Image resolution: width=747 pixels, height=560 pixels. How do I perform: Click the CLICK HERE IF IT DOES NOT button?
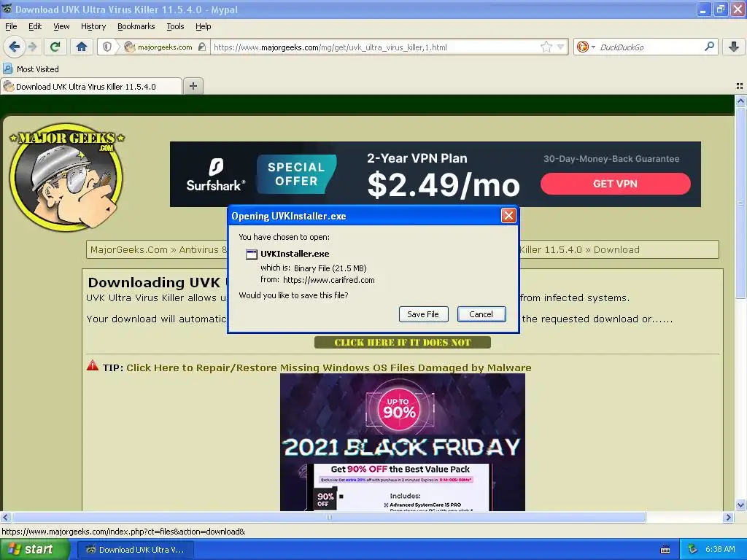(403, 343)
